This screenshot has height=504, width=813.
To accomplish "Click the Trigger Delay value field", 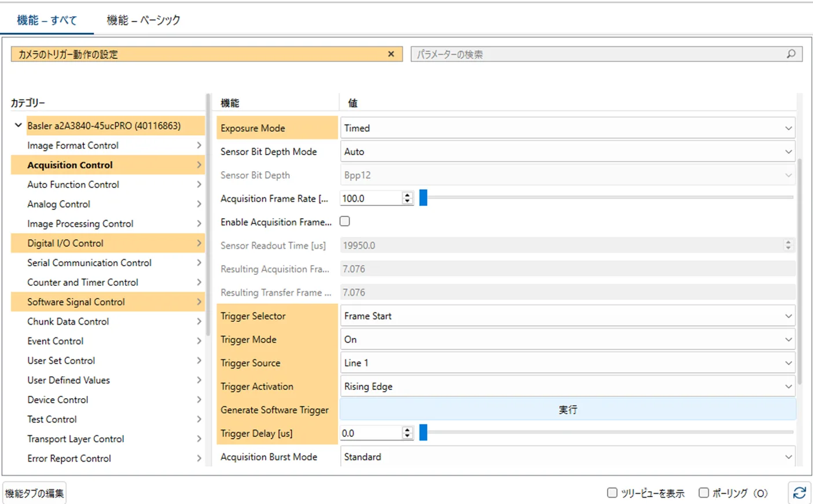I will point(371,433).
